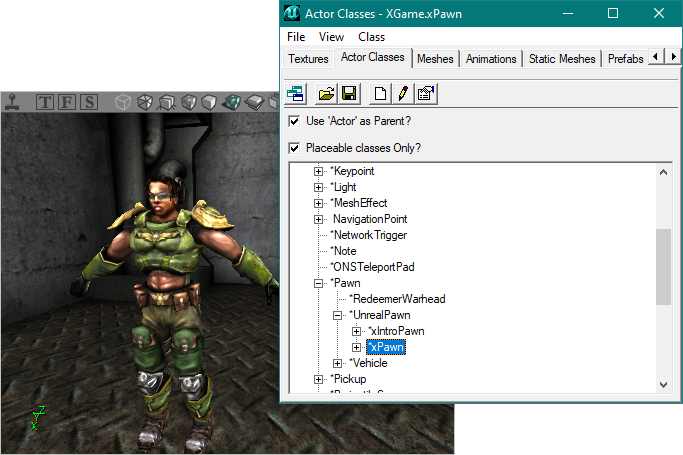
Task: Select the Actor Classes tab
Action: coord(372,57)
